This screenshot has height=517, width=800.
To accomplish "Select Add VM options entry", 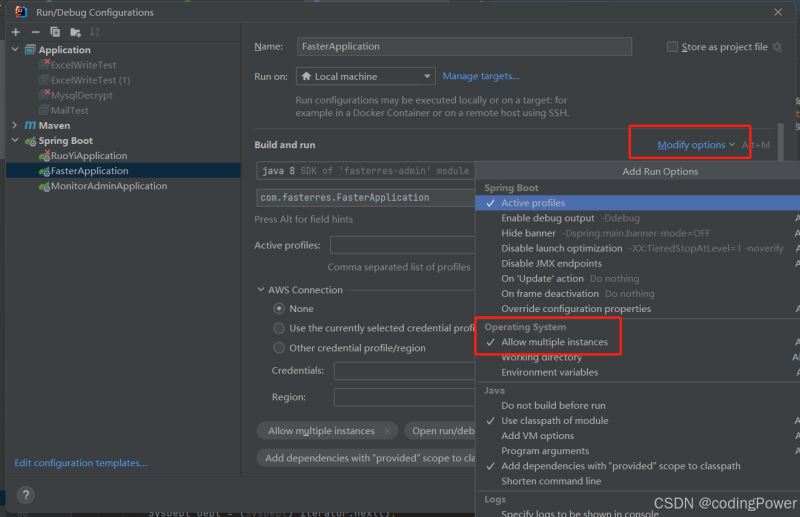I will point(638,436).
